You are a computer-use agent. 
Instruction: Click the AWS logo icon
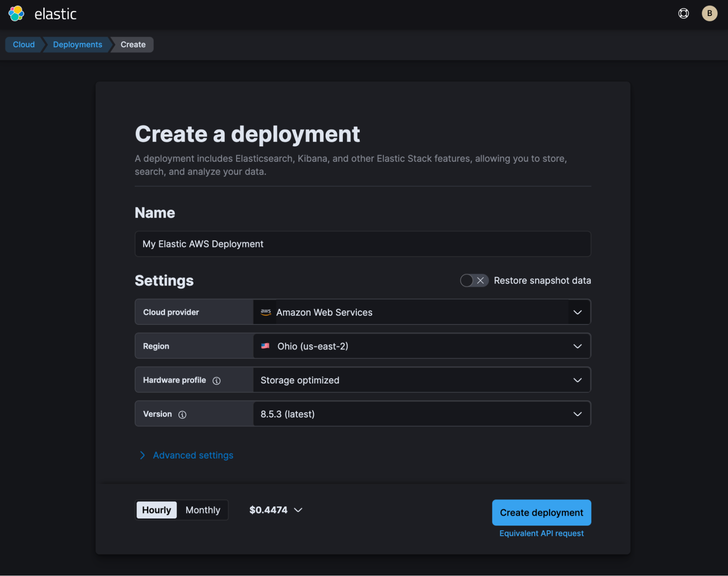click(x=265, y=312)
